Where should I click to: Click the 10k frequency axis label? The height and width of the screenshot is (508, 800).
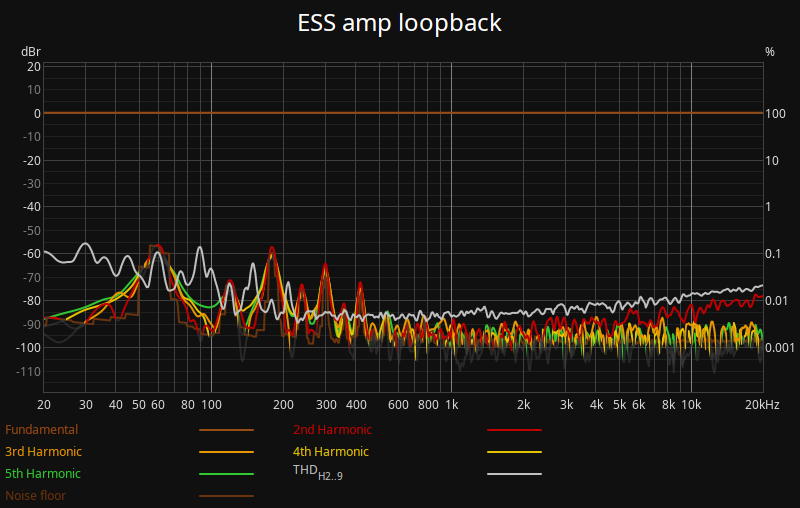pos(691,404)
